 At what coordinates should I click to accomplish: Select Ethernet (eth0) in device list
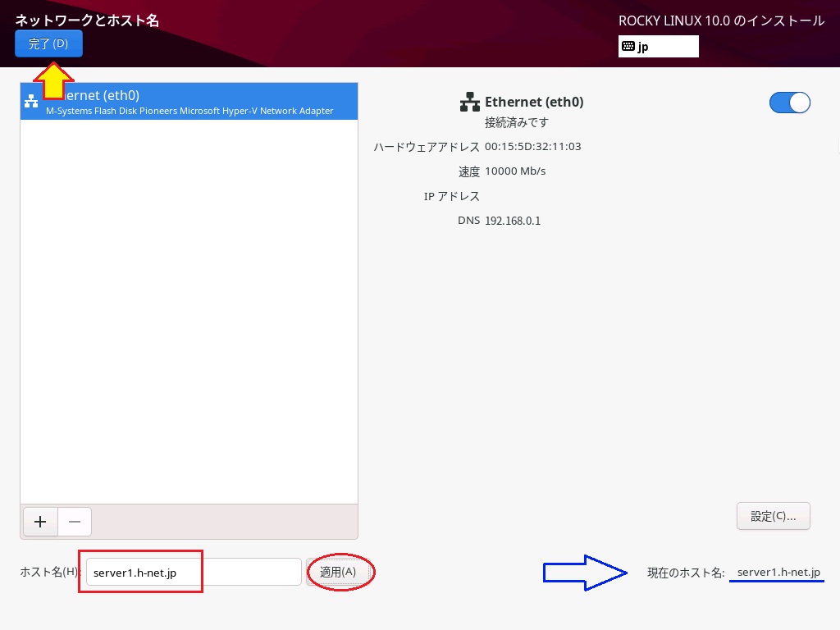point(189,96)
